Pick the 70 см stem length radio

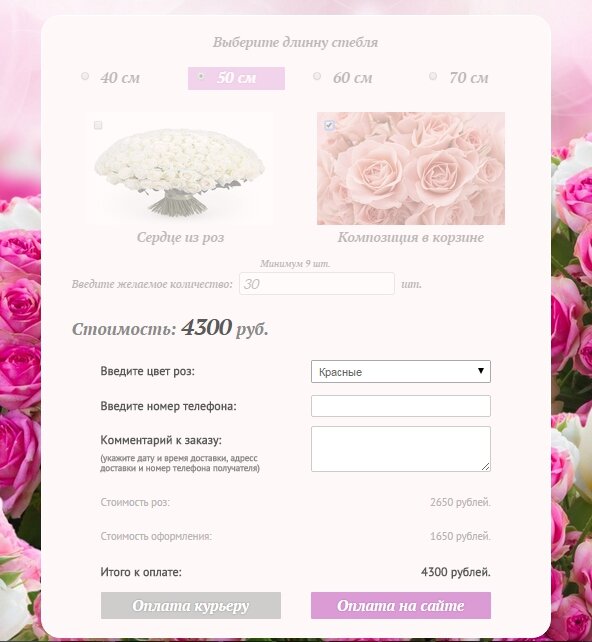tap(433, 76)
